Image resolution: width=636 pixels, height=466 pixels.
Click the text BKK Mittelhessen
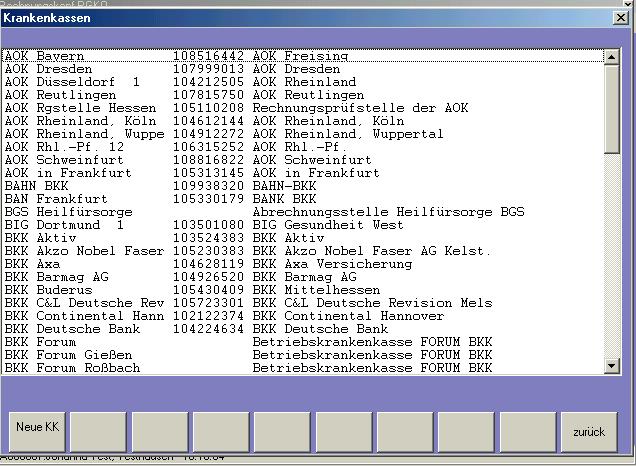[x=316, y=290]
